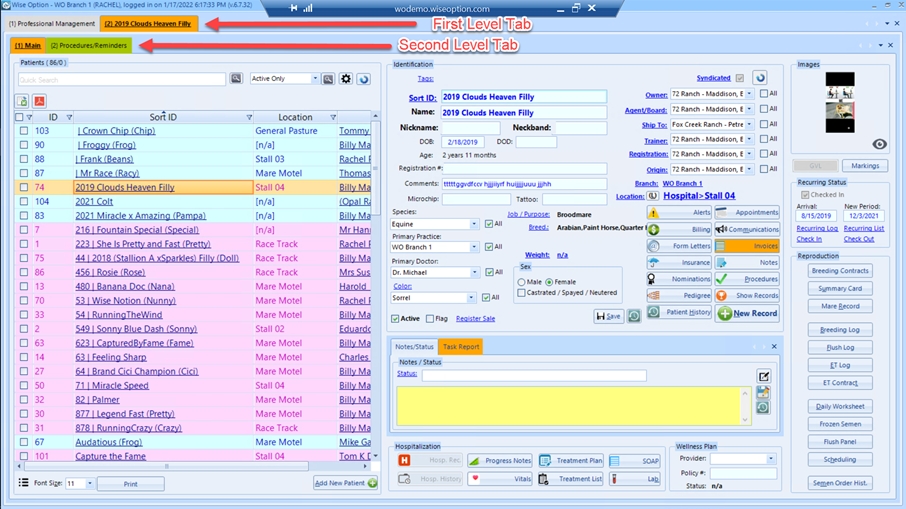Open the Species dropdown
The height and width of the screenshot is (509, 906).
(474, 224)
